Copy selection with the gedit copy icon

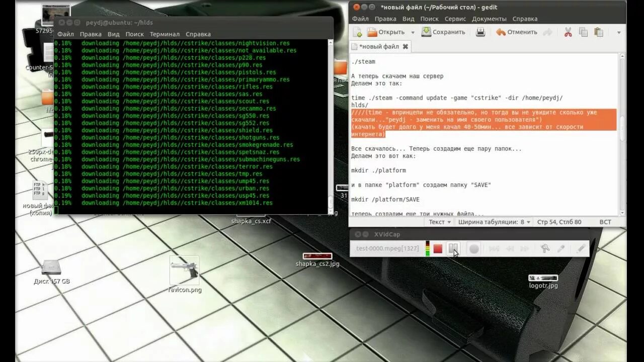(x=583, y=32)
